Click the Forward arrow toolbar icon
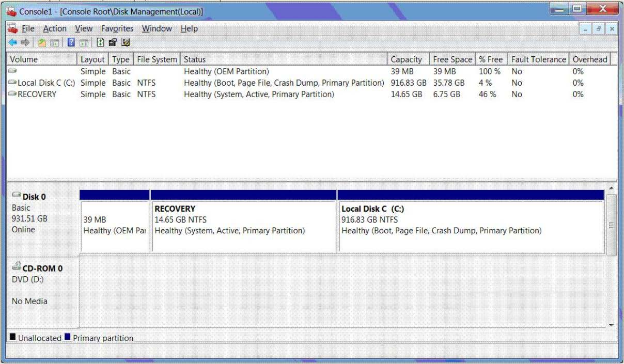This screenshot has height=364, width=624. pyautogui.click(x=24, y=42)
